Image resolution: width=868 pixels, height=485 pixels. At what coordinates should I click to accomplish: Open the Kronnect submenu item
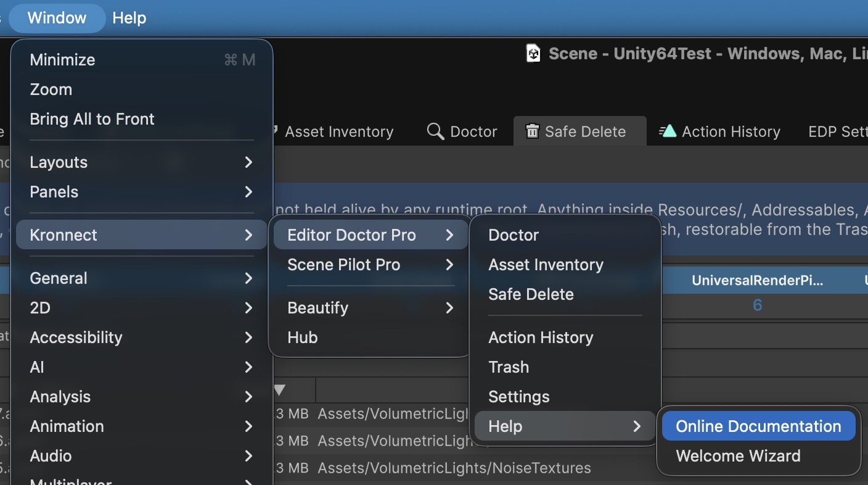142,235
